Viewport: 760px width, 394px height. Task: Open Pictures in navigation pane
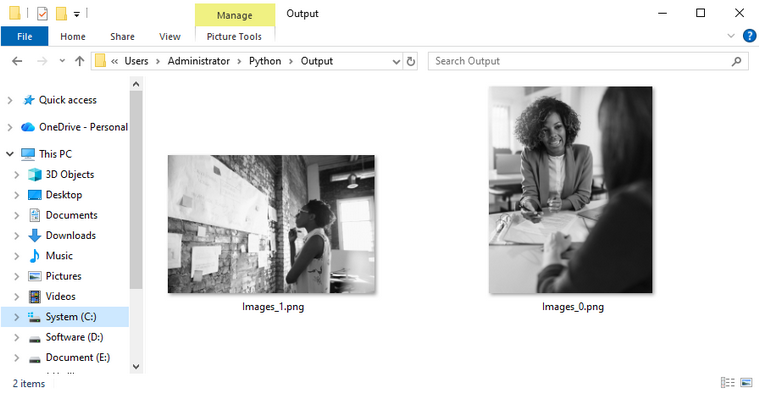point(63,276)
